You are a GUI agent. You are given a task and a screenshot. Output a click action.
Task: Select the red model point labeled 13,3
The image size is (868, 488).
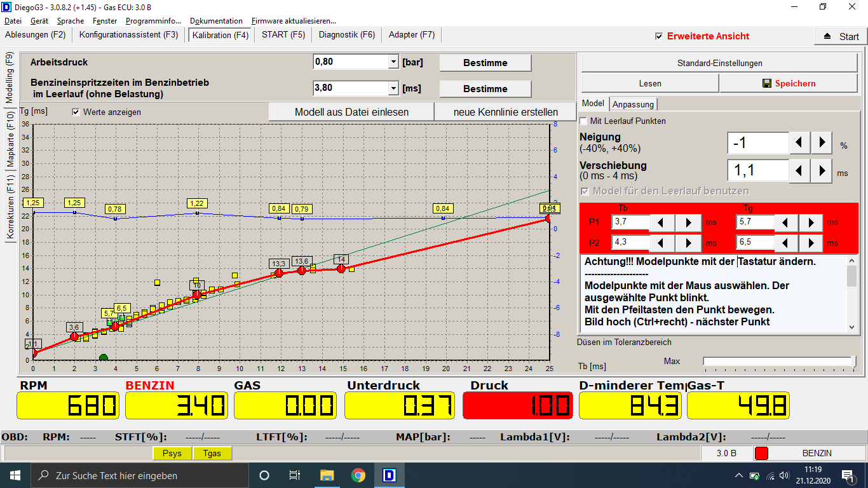click(x=278, y=273)
